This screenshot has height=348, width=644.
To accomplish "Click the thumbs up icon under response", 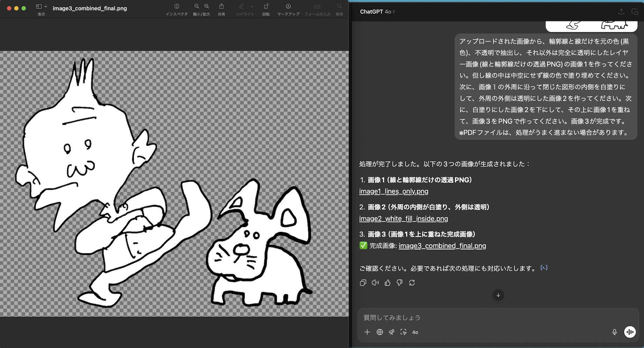I will (387, 283).
